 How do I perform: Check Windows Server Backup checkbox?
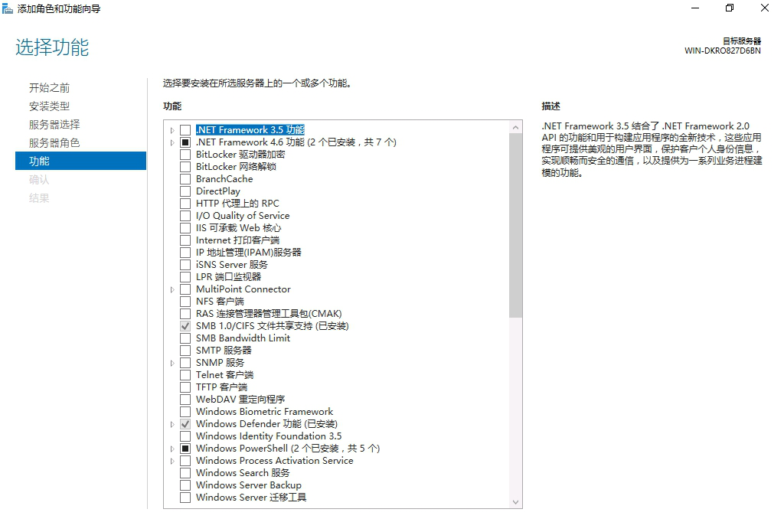185,485
